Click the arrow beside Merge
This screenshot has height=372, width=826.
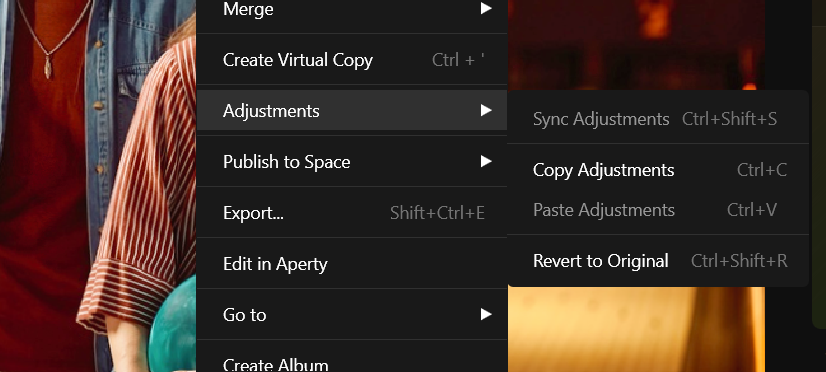pyautogui.click(x=486, y=8)
